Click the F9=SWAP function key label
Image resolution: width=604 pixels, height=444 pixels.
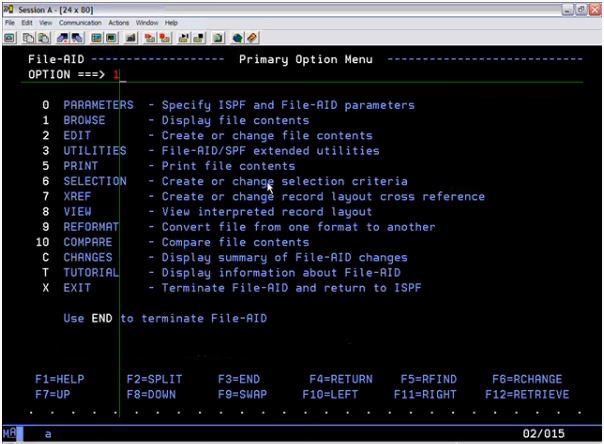click(242, 395)
